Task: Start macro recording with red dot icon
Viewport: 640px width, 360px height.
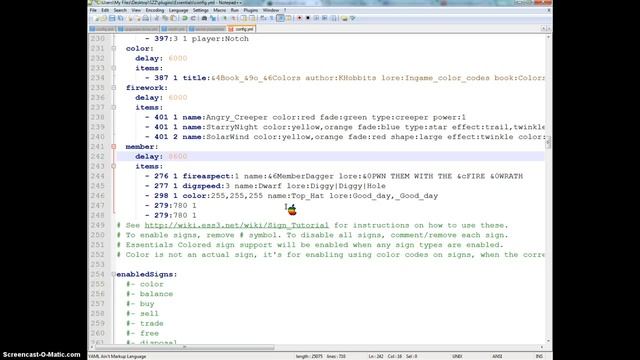Action: 299,18
